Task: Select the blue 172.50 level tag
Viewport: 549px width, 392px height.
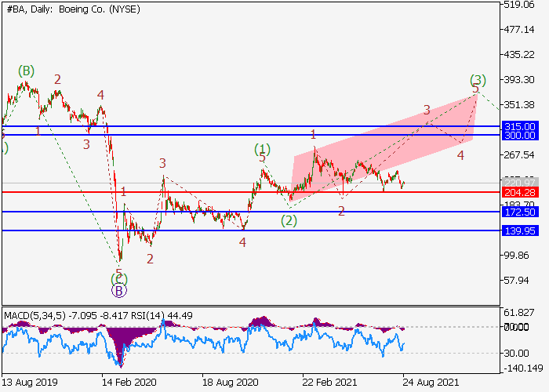Action: (520, 212)
